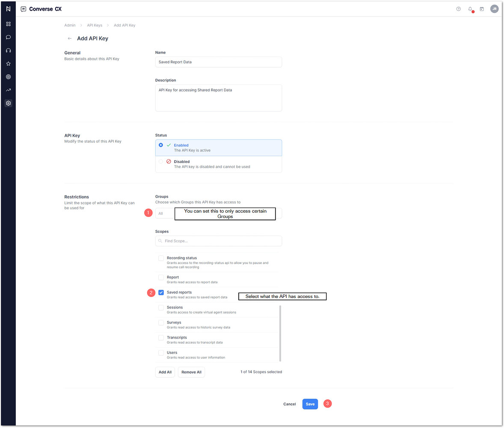Open the help question-mark icon
The height and width of the screenshot is (428, 504).
pyautogui.click(x=458, y=9)
